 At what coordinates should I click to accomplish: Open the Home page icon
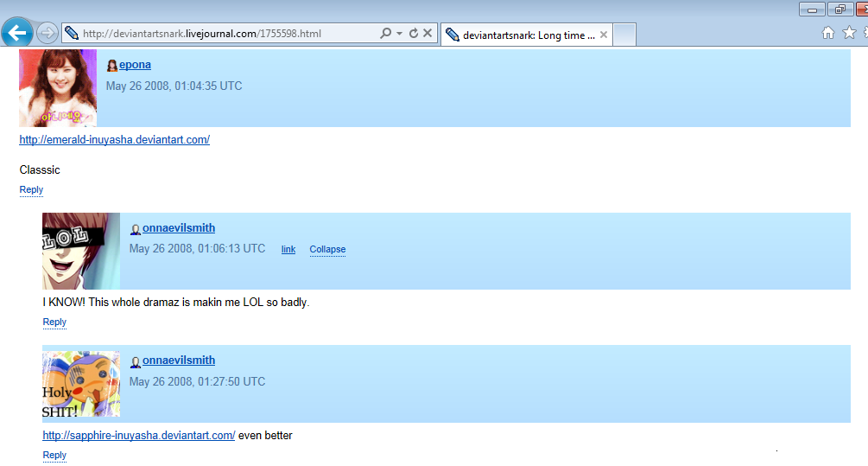[828, 33]
